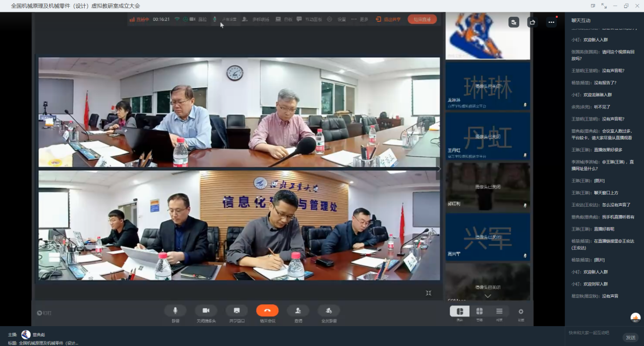Select the list layout view icon
The height and width of the screenshot is (346, 644).
tap(499, 311)
